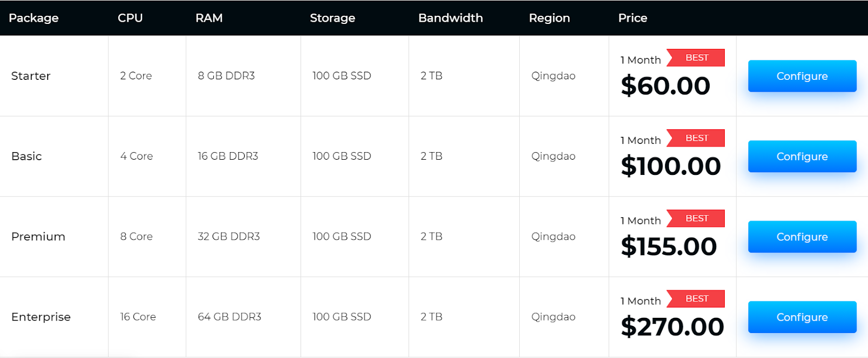This screenshot has height=358, width=868.
Task: Click the $155.00 Premium price
Action: click(x=669, y=247)
